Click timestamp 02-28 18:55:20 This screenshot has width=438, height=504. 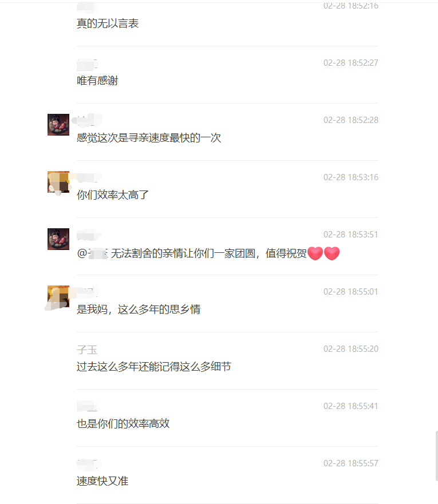(x=351, y=349)
